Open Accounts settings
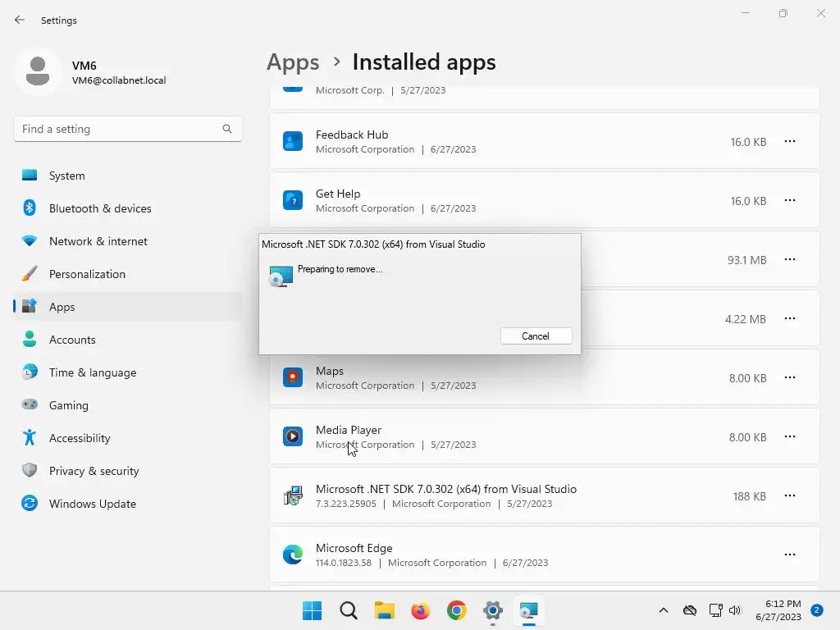The height and width of the screenshot is (630, 840). (x=127, y=340)
